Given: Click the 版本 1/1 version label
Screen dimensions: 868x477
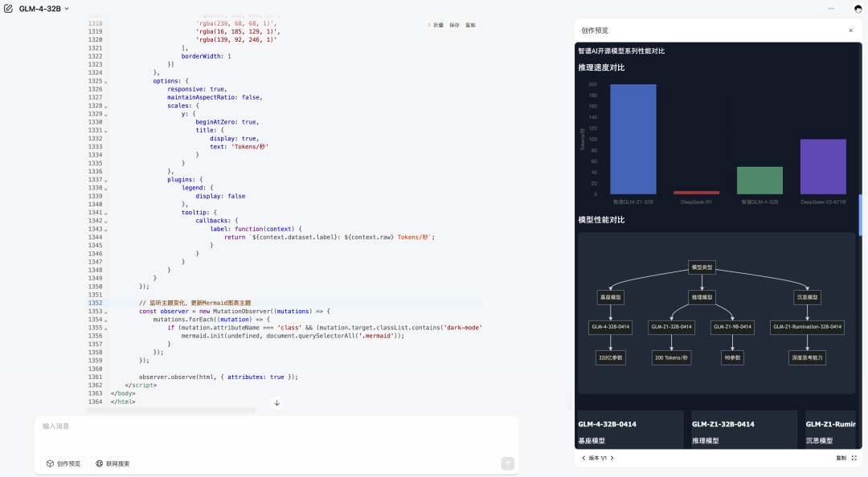Looking at the screenshot, I should (598, 459).
